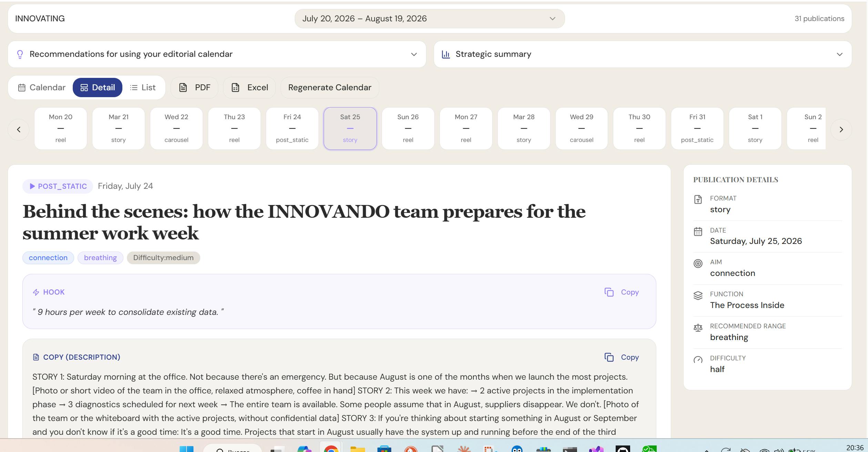Go to previous days with left arrow

[x=19, y=130]
